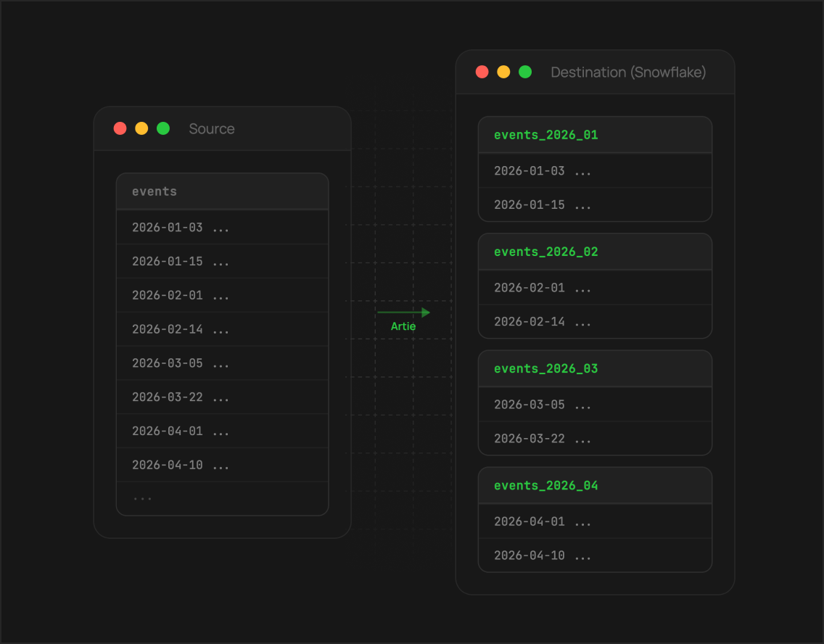Click the events_2026_03 table header
This screenshot has width=824, height=644.
(x=595, y=368)
